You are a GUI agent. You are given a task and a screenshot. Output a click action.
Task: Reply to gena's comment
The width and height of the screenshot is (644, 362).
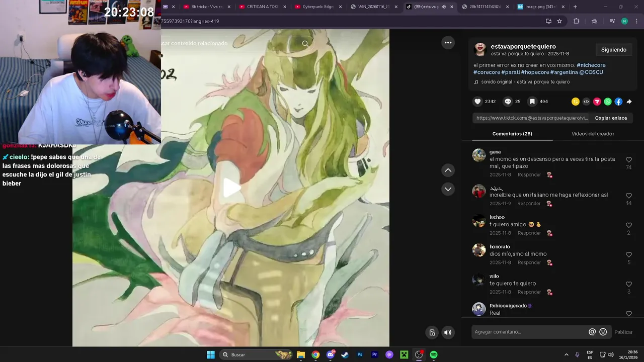[x=529, y=175]
